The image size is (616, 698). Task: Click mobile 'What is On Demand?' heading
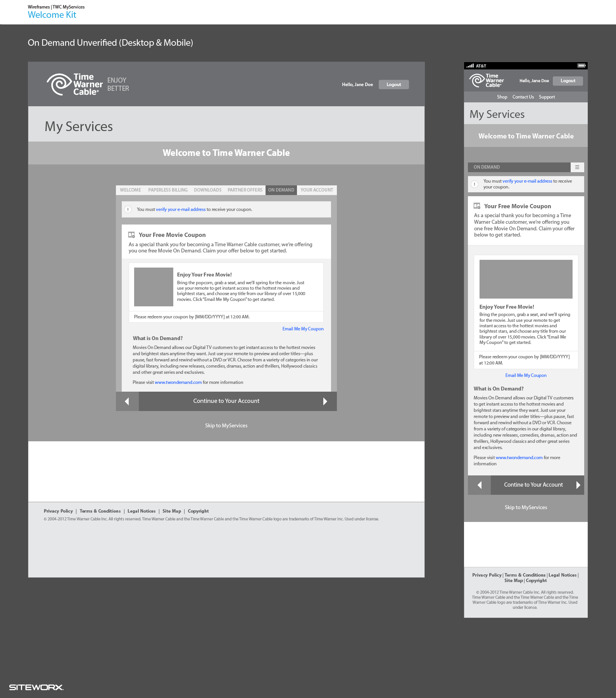[x=499, y=389]
